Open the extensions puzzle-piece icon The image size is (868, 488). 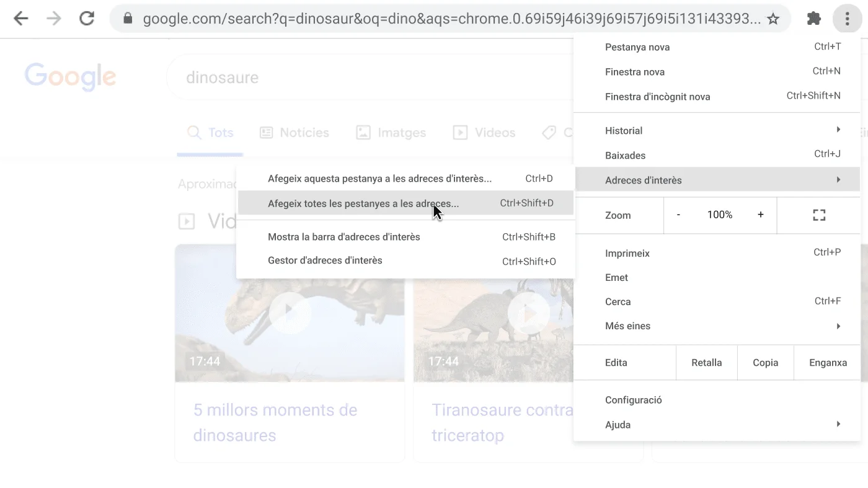tap(814, 19)
